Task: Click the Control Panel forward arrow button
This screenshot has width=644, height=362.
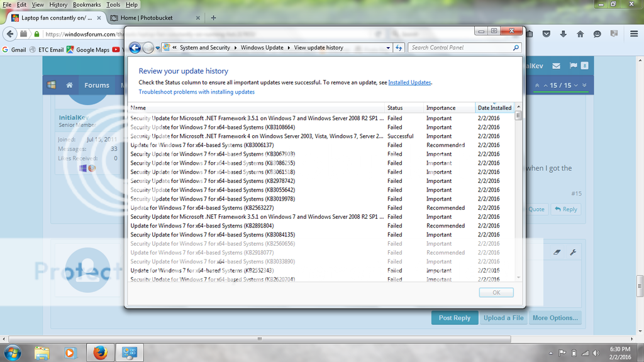Action: pos(148,48)
